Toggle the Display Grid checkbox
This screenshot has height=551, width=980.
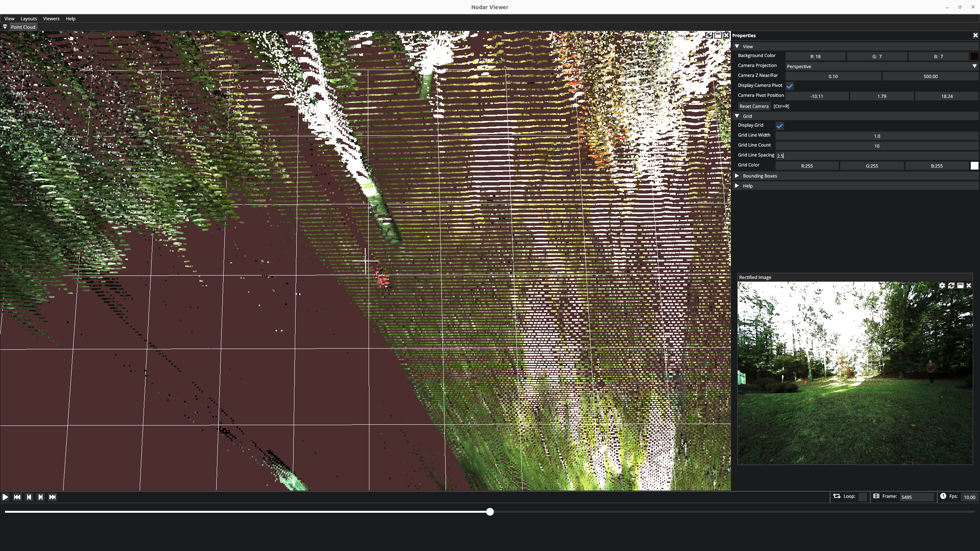click(780, 126)
